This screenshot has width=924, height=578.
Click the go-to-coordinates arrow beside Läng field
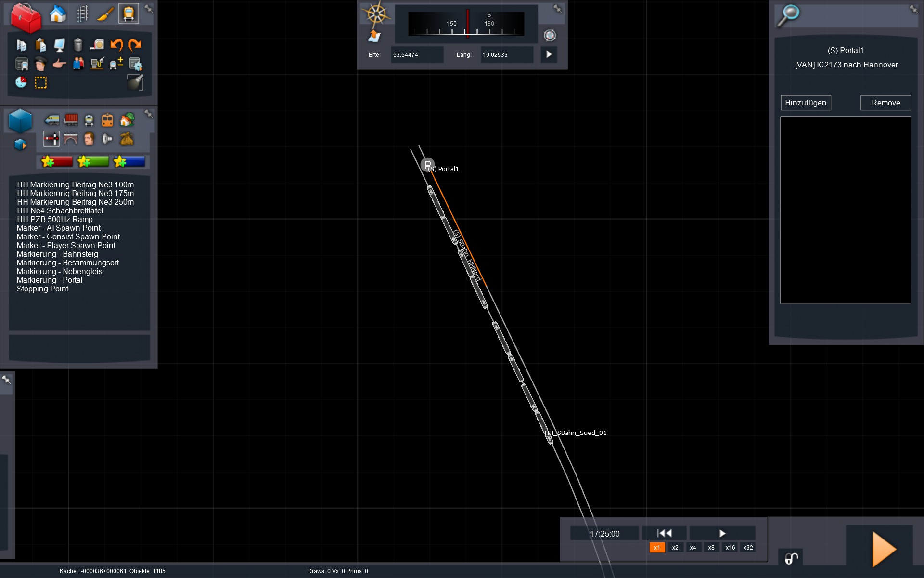[549, 54]
